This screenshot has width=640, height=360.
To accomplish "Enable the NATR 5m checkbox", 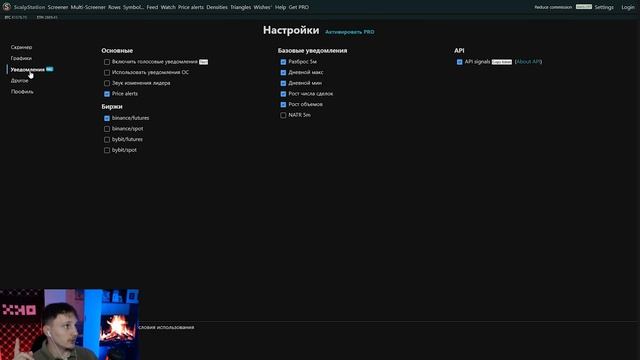I will click(x=283, y=115).
